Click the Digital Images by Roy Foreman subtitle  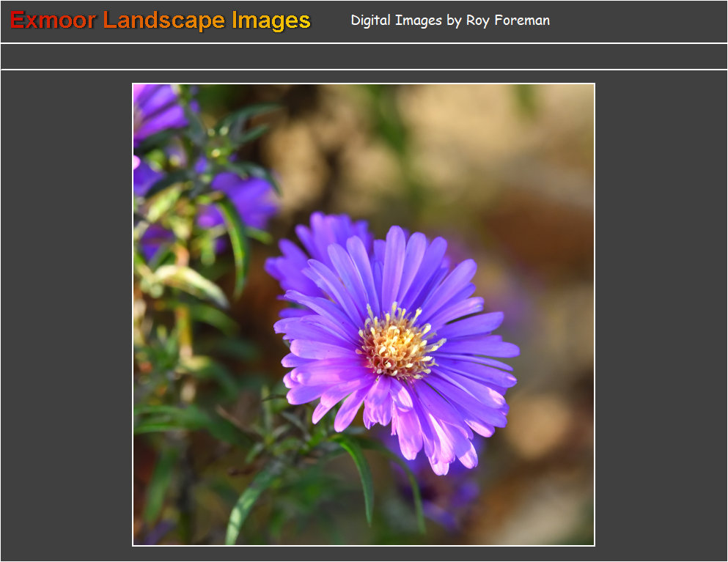point(450,21)
